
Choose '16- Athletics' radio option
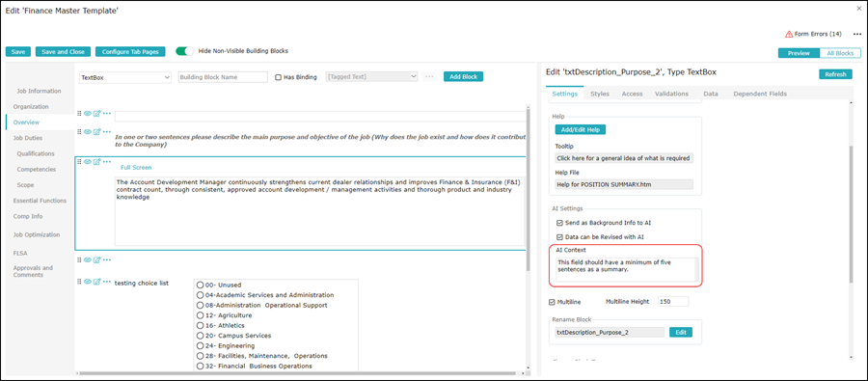pos(201,326)
